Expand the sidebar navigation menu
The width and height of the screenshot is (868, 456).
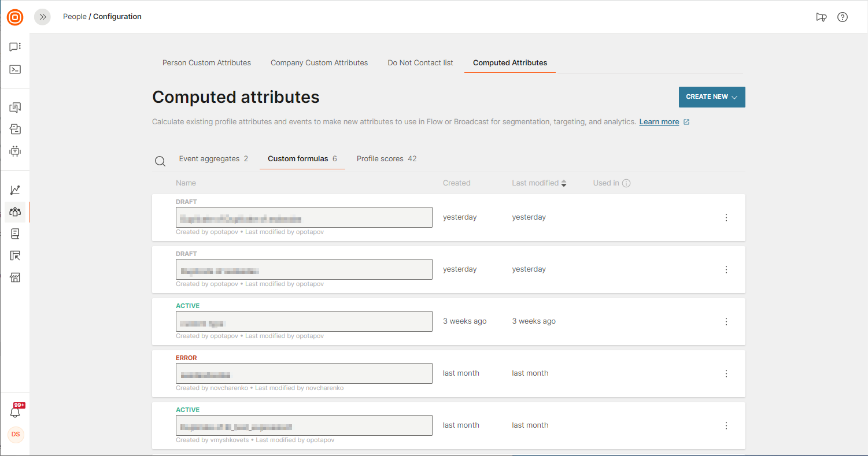pos(42,17)
